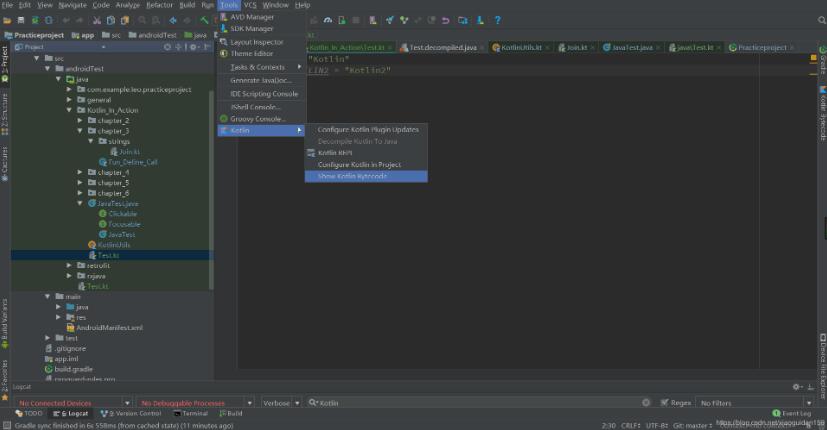Open Project panel gear settings icon
Screen dimensions: 827x430
click(x=193, y=47)
